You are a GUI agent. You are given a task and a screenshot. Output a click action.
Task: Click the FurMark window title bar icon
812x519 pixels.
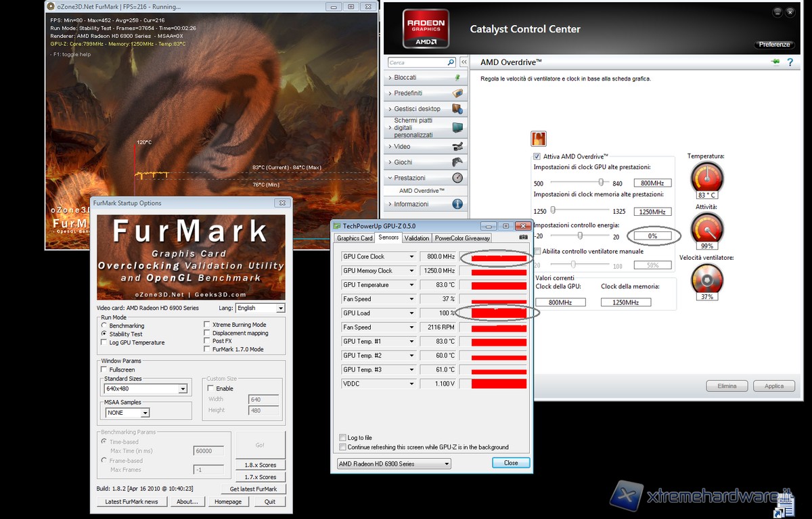coord(51,6)
